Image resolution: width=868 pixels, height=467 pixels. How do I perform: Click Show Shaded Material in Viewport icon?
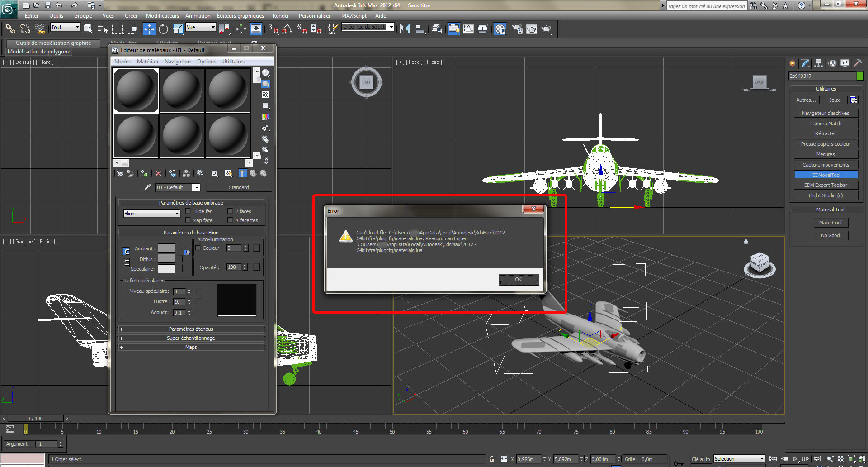pos(228,173)
